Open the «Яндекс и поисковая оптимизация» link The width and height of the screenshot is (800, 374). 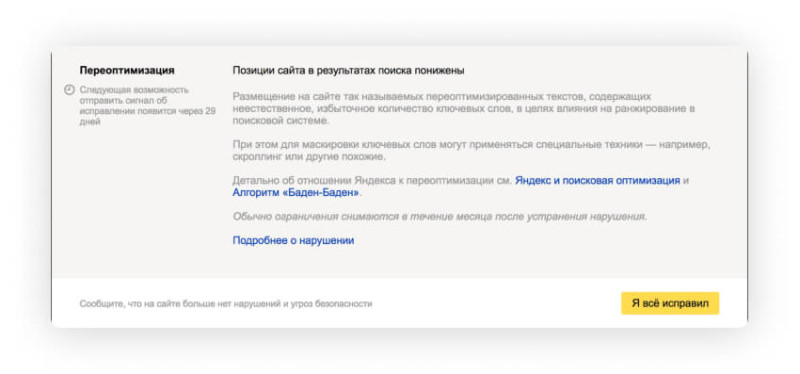coord(597,180)
